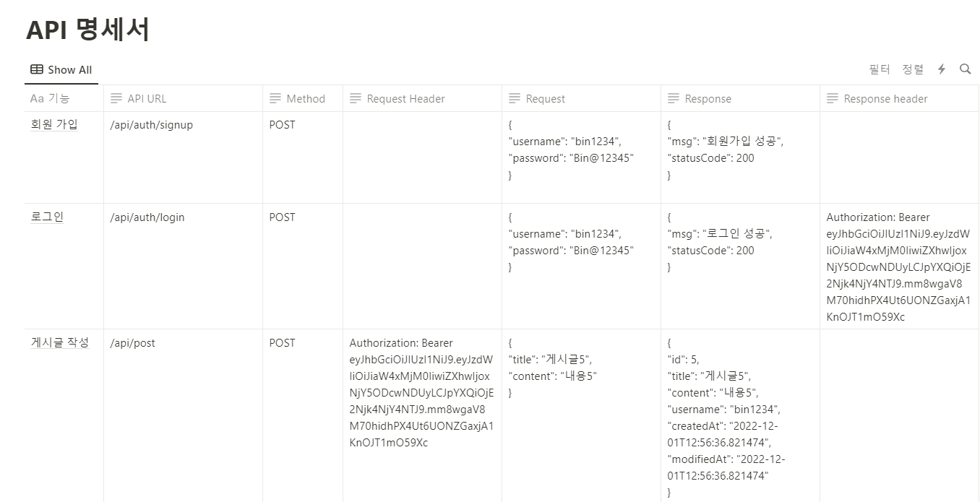
Task: Expand the 기능 column header options
Action: [64, 98]
